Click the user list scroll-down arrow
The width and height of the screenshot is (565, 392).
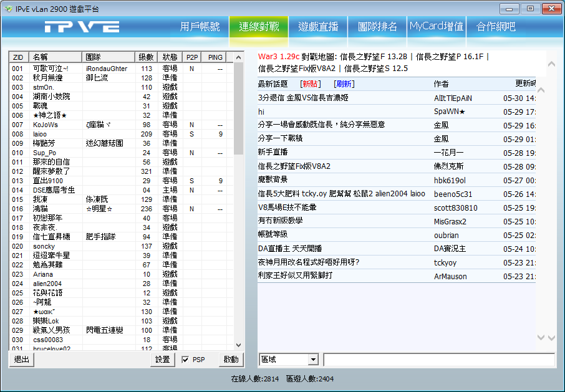(x=238, y=345)
